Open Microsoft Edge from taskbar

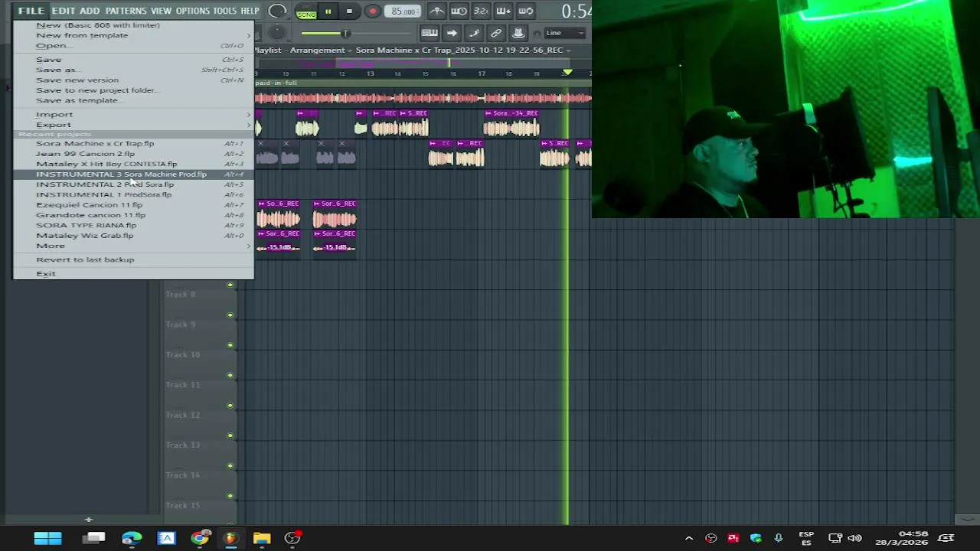tap(132, 538)
